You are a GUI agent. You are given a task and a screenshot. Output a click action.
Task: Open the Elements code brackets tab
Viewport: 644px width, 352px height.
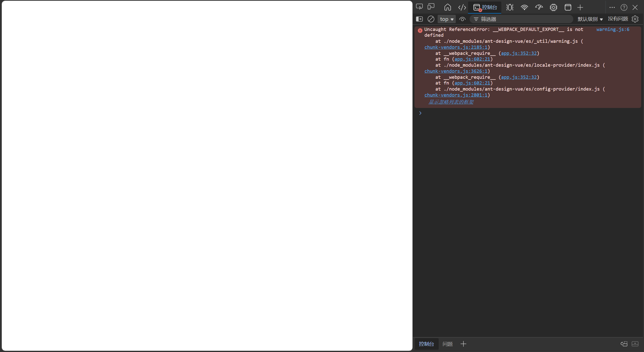pos(462,7)
